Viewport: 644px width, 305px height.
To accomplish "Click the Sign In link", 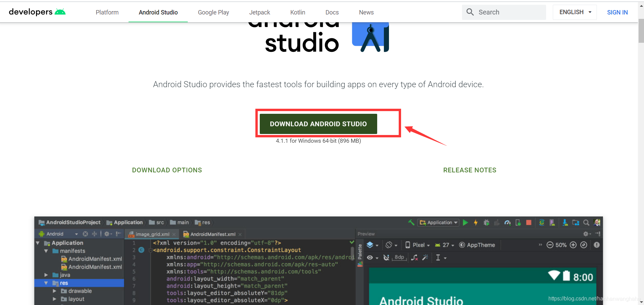I will (617, 12).
